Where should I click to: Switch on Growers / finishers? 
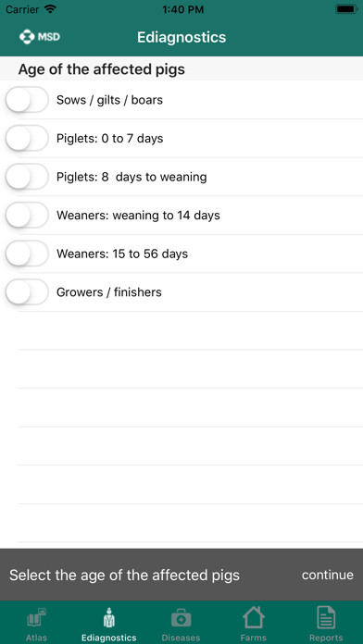(27, 292)
